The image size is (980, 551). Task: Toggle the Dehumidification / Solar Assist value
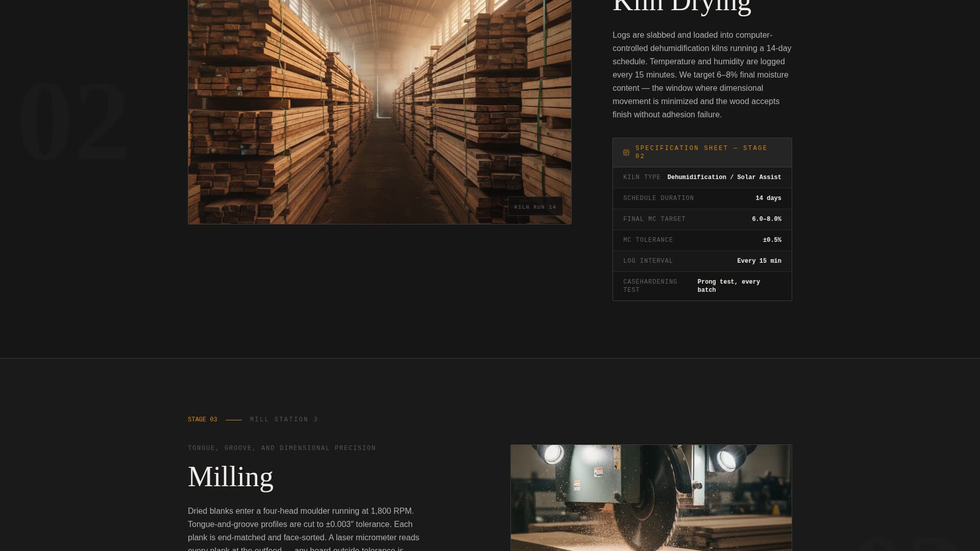click(x=724, y=177)
